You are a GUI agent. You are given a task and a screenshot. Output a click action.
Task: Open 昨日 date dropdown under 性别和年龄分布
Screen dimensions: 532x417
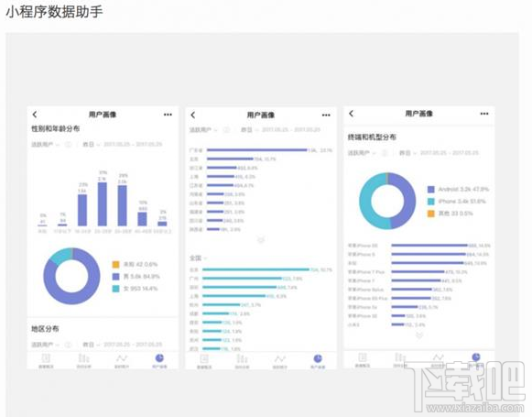92,144
